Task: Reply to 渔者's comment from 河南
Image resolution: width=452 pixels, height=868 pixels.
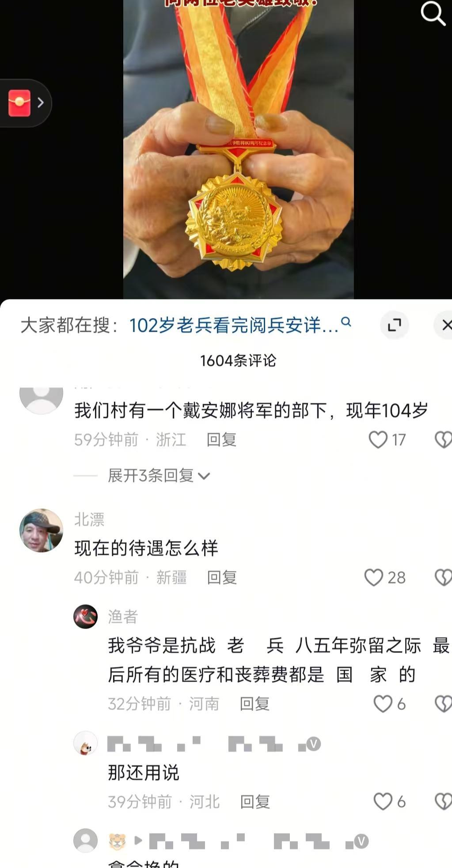Action: [254, 704]
